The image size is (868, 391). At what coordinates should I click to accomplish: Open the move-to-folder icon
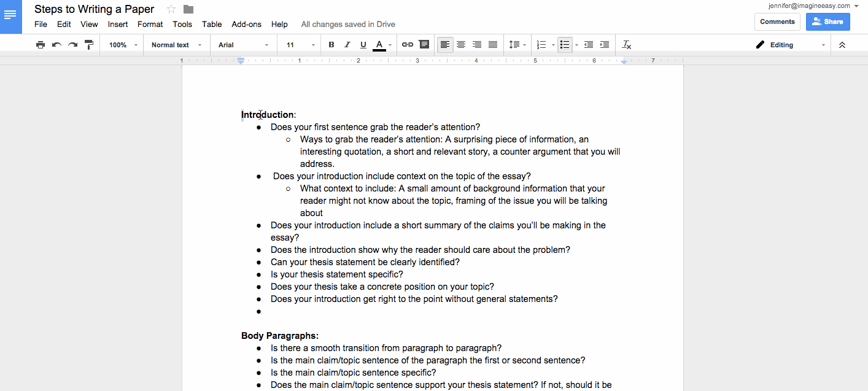coord(188,9)
